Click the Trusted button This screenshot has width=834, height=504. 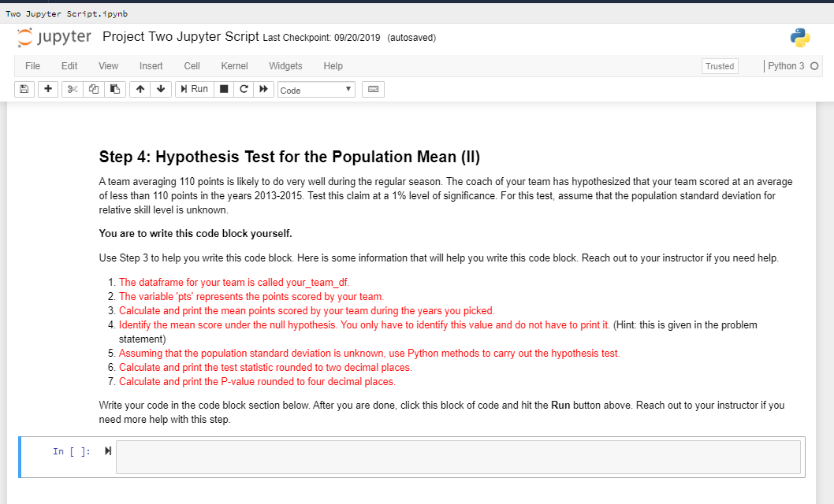(x=720, y=66)
